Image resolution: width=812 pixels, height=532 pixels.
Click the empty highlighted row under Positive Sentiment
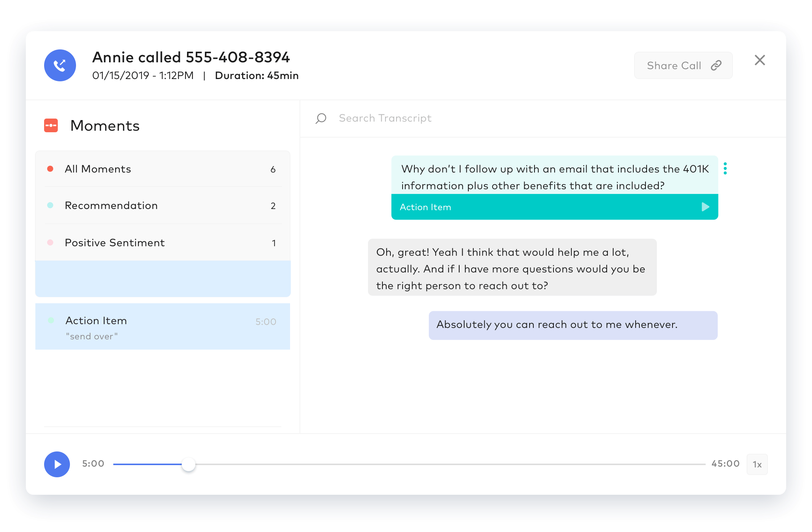[163, 279]
